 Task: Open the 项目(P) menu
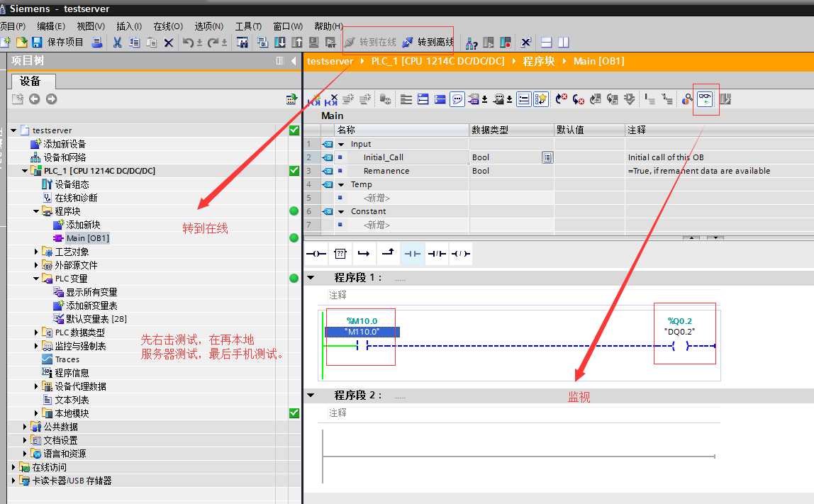point(13,26)
